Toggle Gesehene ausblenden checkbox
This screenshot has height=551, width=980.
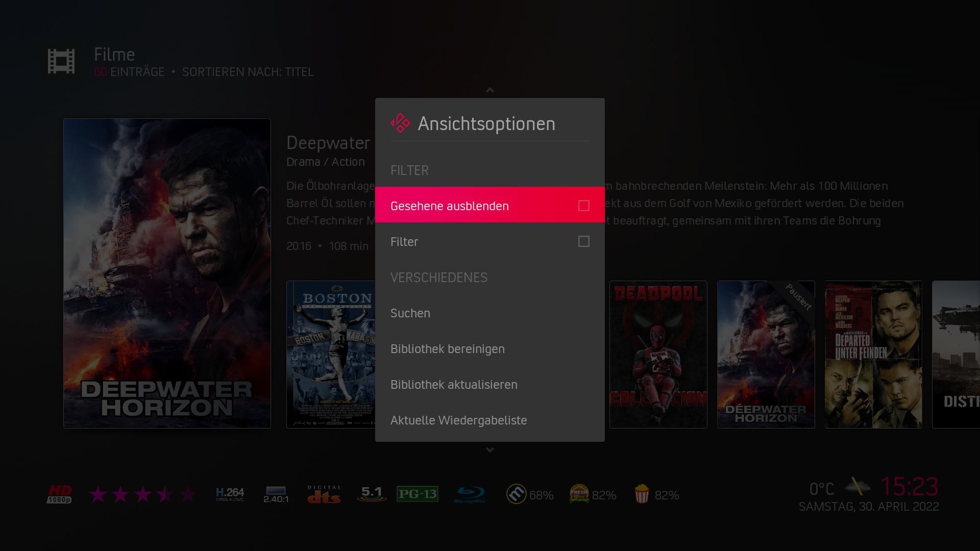(x=584, y=206)
